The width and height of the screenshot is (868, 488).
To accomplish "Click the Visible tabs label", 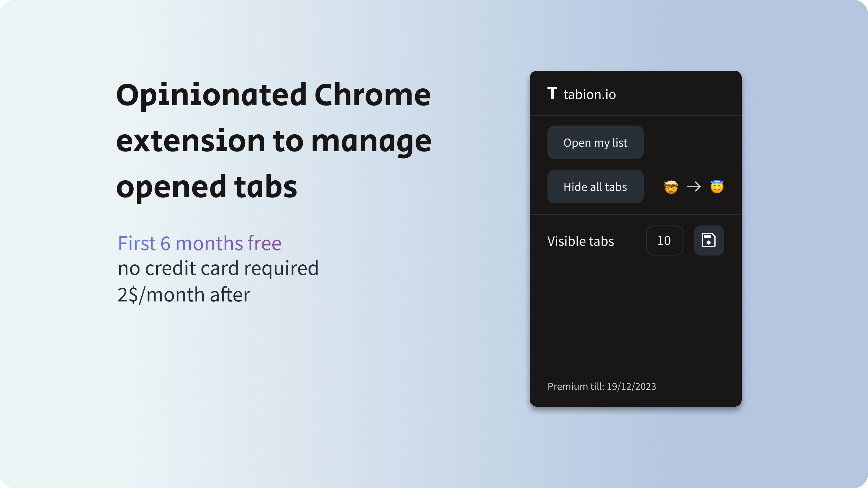I will 580,241.
